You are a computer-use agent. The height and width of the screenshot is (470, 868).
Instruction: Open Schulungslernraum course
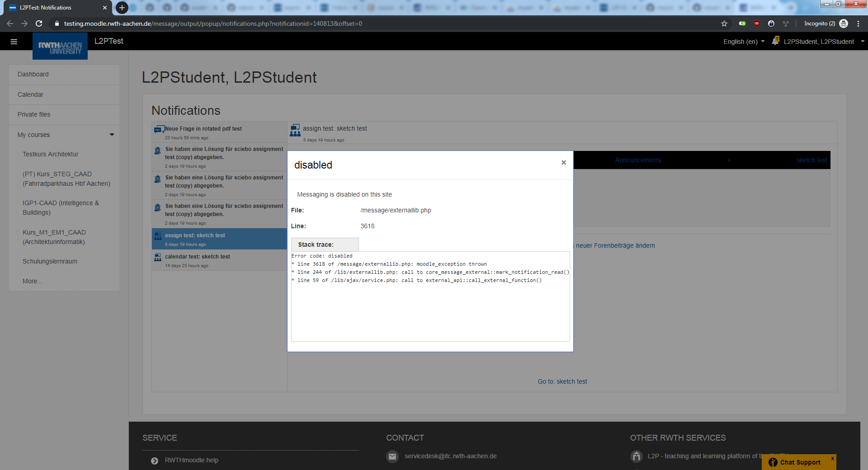(50, 261)
